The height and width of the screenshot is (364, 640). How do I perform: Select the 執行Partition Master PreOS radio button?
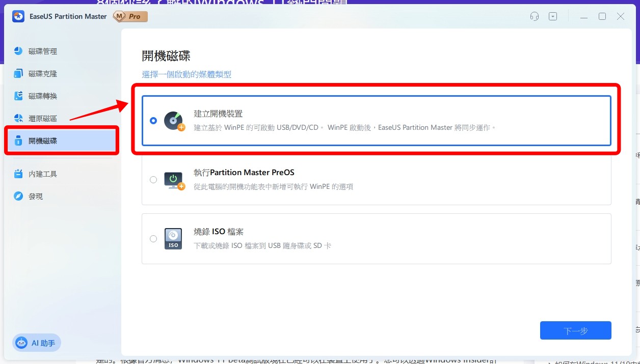click(x=153, y=180)
